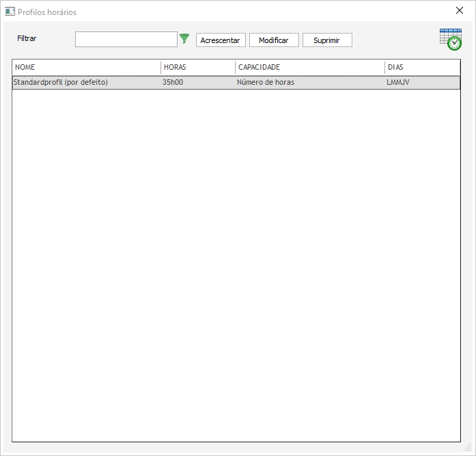Close the Profilos horários window
Image resolution: width=476 pixels, height=456 pixels.
(x=460, y=10)
